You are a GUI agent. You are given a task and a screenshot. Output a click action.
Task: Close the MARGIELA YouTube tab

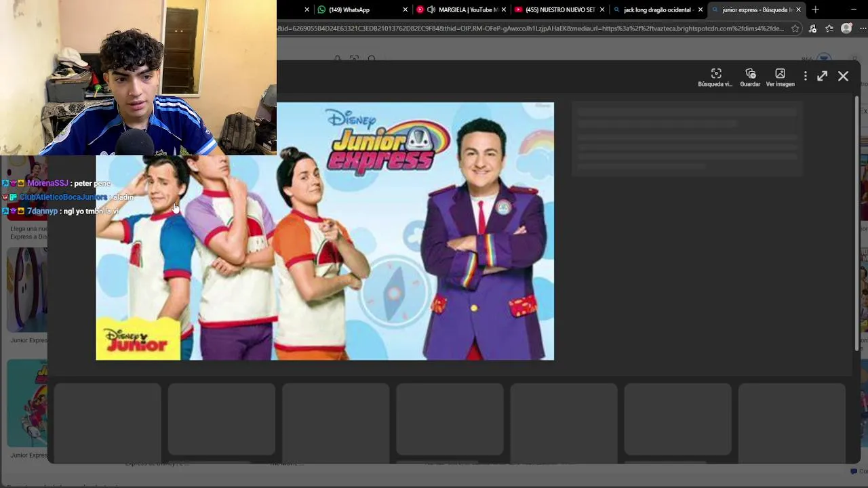point(503,9)
